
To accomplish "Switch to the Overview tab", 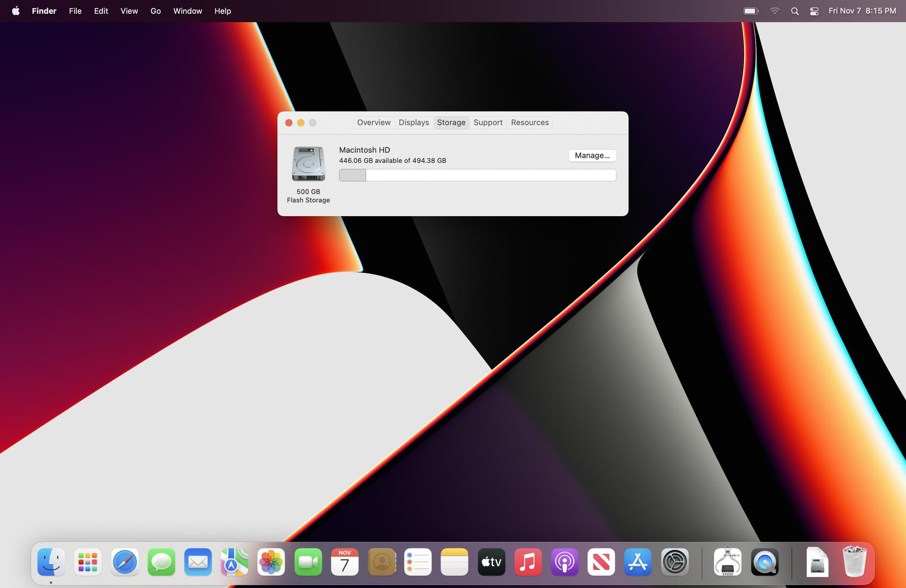I will (x=374, y=122).
